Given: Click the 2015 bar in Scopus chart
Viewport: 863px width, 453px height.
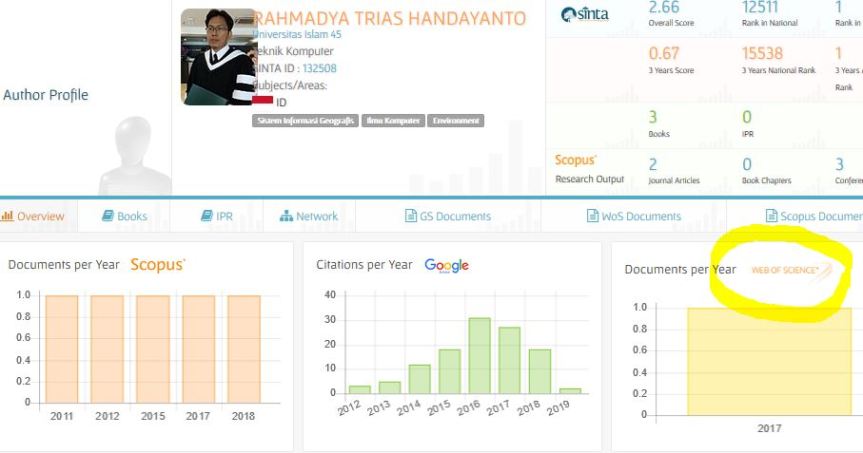Looking at the screenshot, I should click(x=152, y=349).
